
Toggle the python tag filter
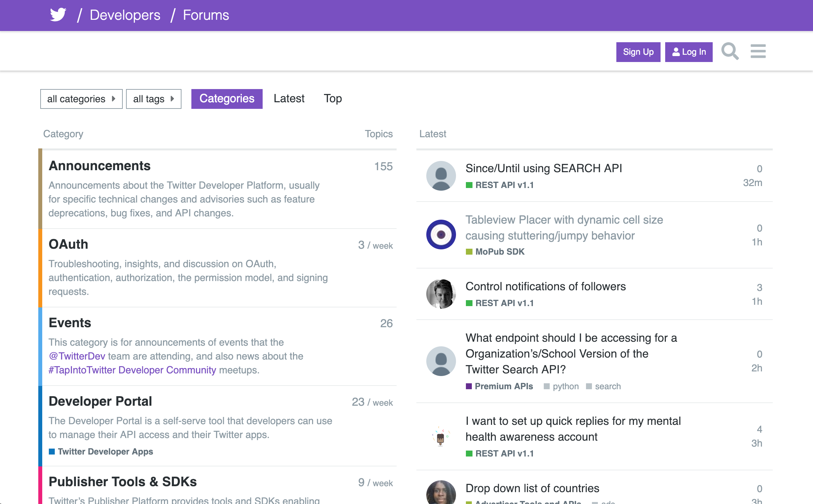[566, 386]
